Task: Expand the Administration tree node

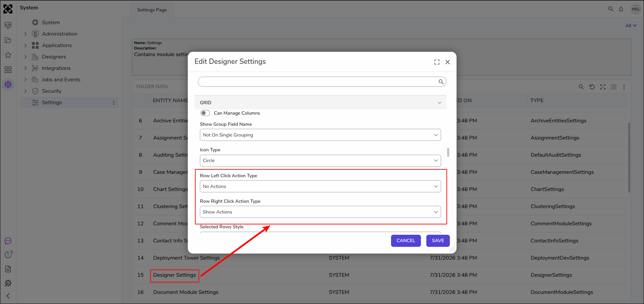Action: point(26,34)
